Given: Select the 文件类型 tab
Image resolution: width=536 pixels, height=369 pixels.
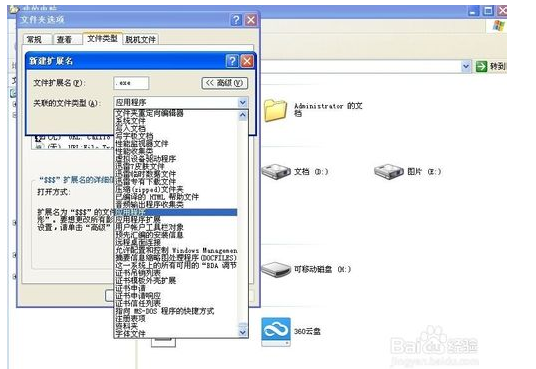Looking at the screenshot, I should coord(102,38).
